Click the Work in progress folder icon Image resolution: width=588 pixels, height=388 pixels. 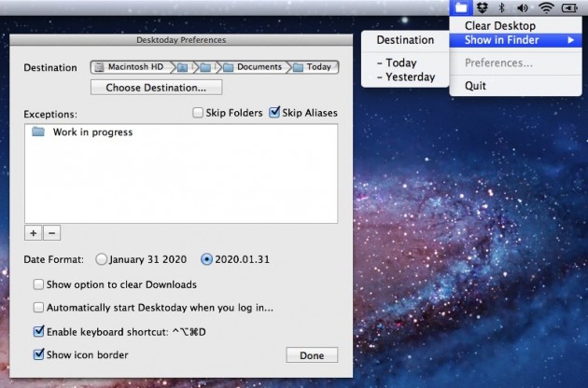point(38,132)
